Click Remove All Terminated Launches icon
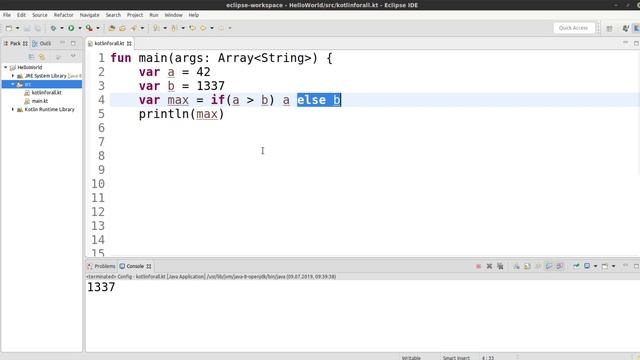Image resolution: width=640 pixels, height=360 pixels. 500,266
